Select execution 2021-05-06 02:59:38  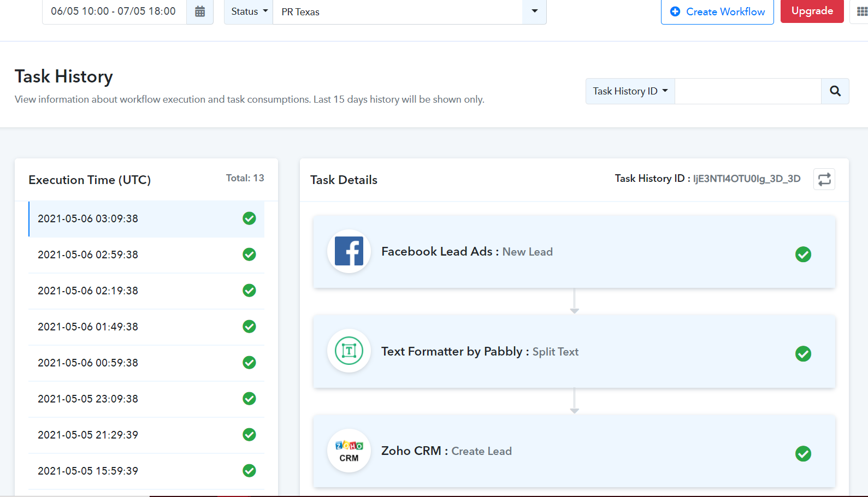click(x=146, y=255)
